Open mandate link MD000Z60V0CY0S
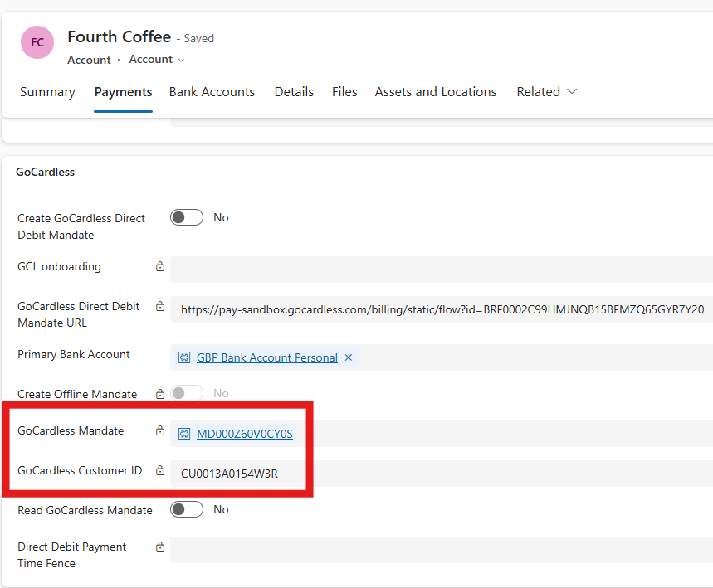 coord(244,434)
